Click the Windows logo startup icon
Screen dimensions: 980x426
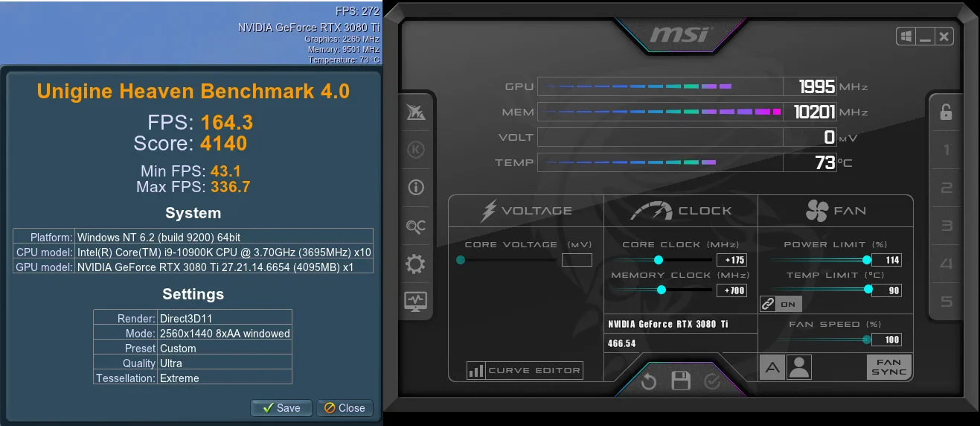(906, 36)
